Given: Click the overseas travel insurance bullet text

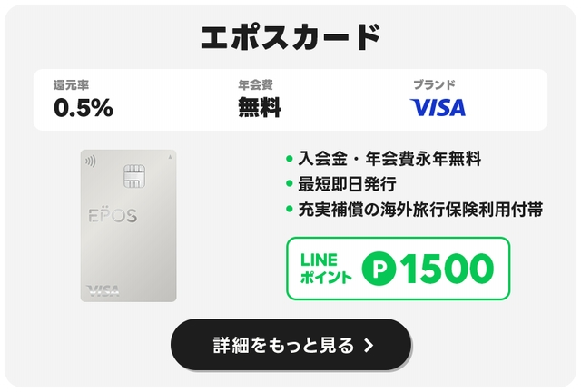Looking at the screenshot, I should pos(420,210).
